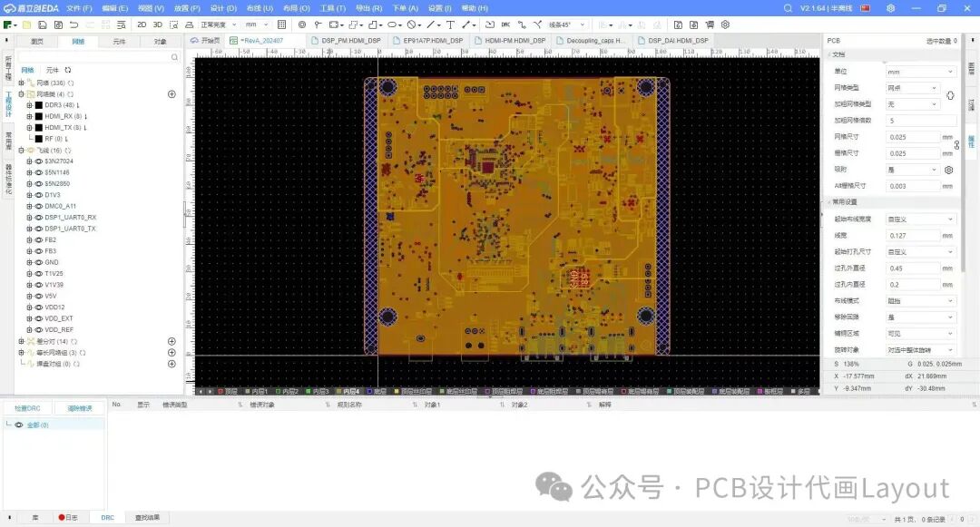
Task: Select the via placement tool
Action: tap(302, 25)
